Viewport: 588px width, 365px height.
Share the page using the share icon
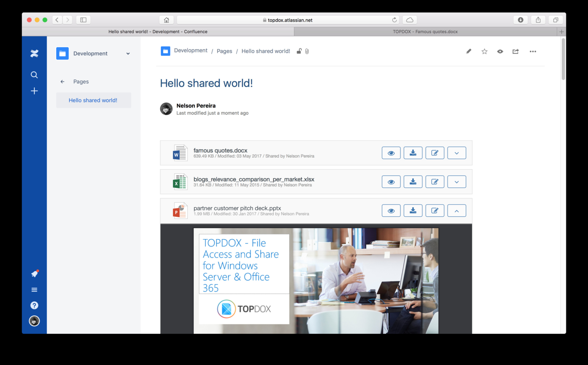point(516,52)
